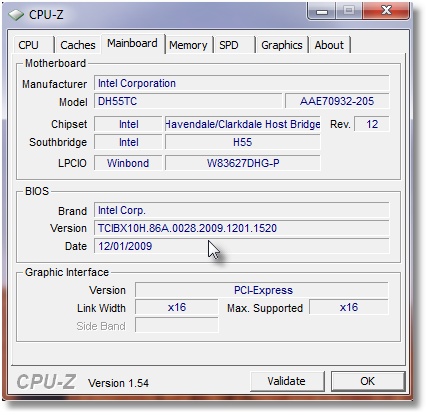Click the OK button
The height and width of the screenshot is (415, 427).
tap(368, 381)
